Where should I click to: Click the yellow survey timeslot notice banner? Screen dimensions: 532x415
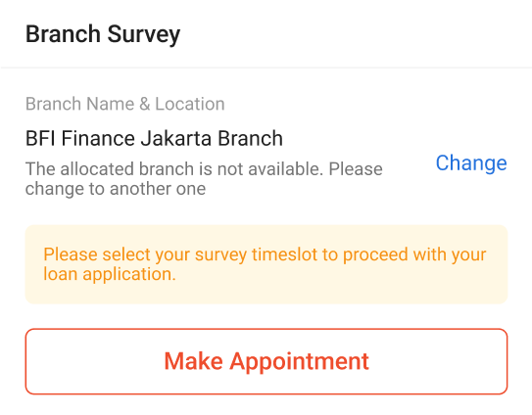pyautogui.click(x=266, y=264)
